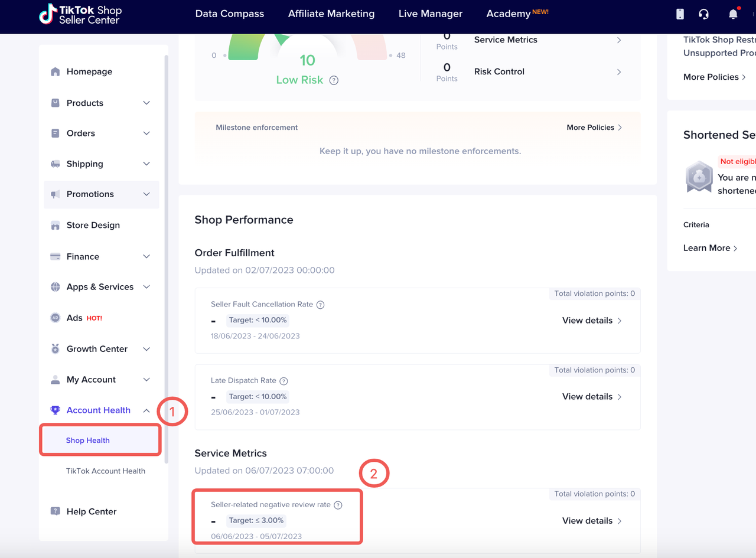Open customer support headset icon

pos(703,14)
